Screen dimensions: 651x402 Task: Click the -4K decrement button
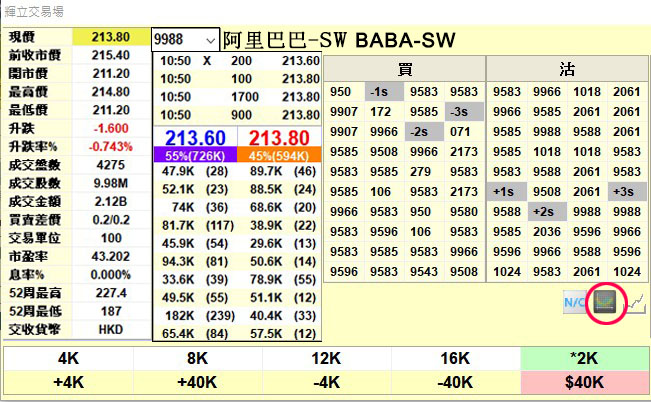coord(326,382)
